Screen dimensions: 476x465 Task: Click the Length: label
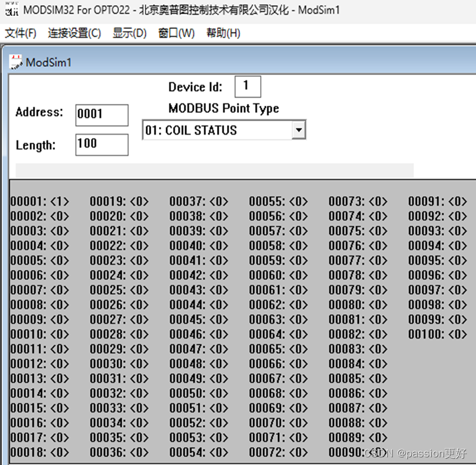tap(35, 145)
